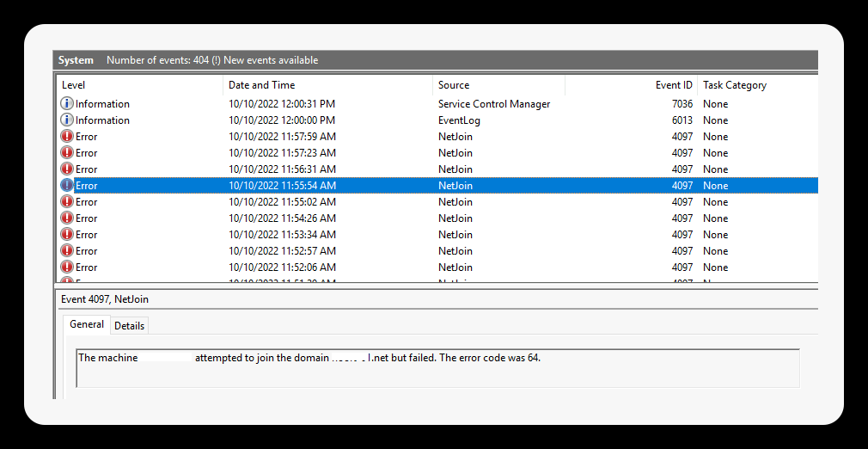Click the error icon in the 11:56:31 AM row
Viewport: 868px width, 449px height.
click(x=66, y=169)
